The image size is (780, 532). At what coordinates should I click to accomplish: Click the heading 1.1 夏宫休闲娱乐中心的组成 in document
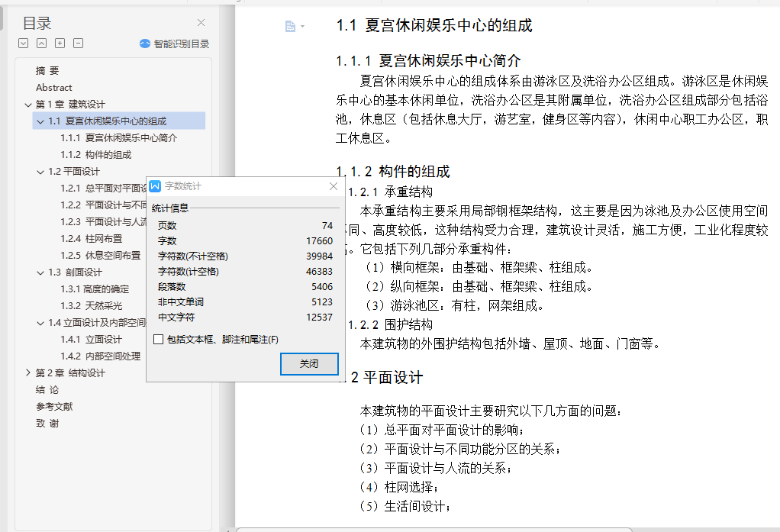pos(434,25)
